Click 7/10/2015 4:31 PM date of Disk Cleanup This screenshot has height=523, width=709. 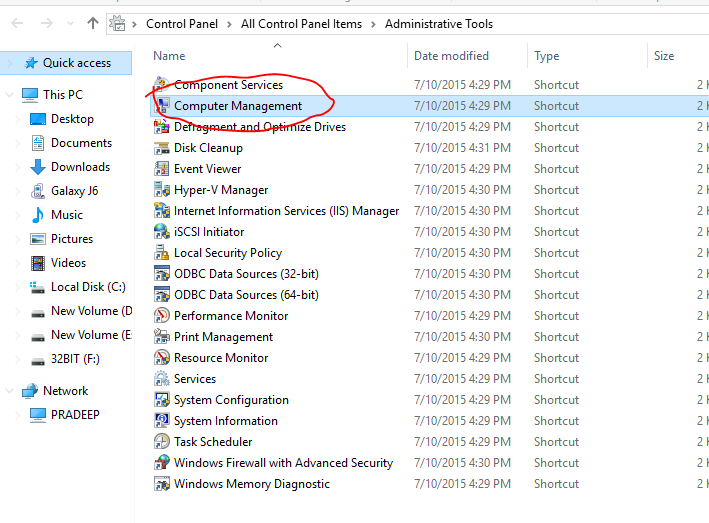(x=462, y=148)
